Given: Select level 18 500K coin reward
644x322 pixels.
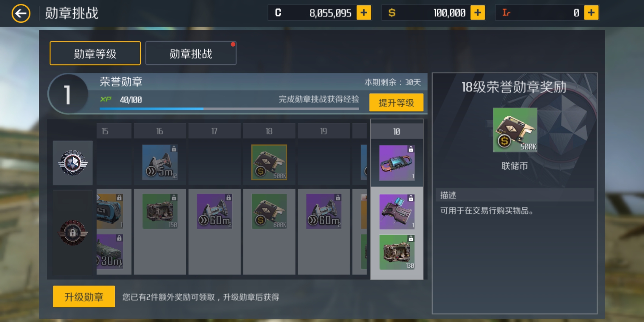Looking at the screenshot, I should 269,162.
